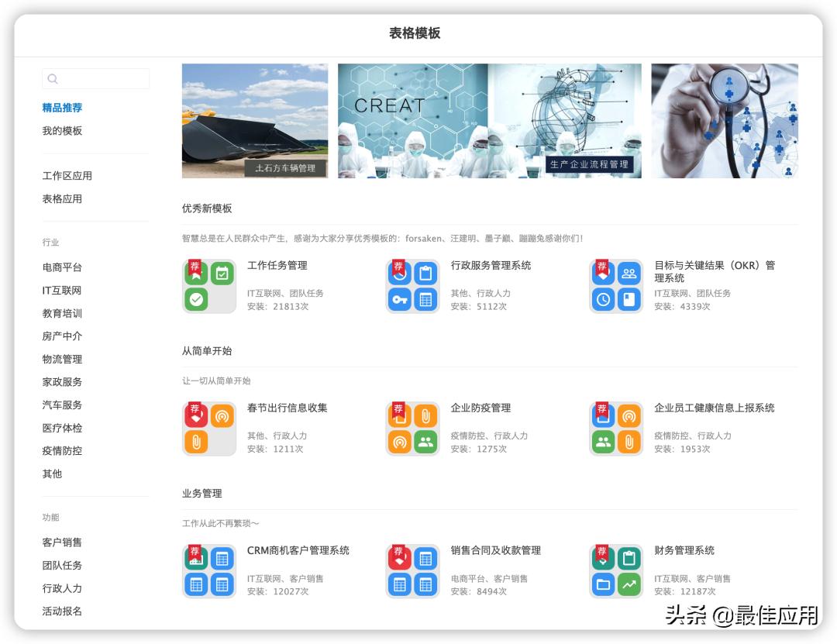This screenshot has height=644, width=837.
Task: Click the red 荐 badge on 财务管理系统
Action: [x=602, y=552]
